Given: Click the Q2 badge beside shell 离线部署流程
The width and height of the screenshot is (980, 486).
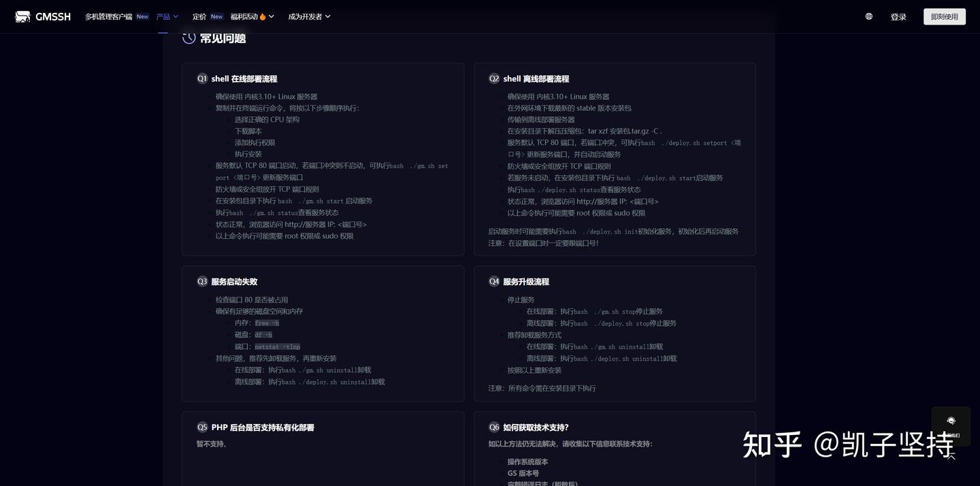Looking at the screenshot, I should tap(494, 78).
